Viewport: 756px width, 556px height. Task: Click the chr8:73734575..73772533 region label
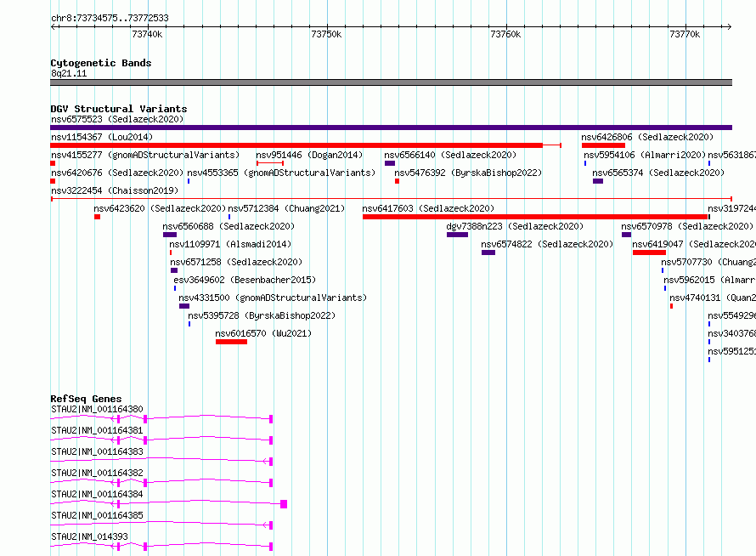point(110,18)
